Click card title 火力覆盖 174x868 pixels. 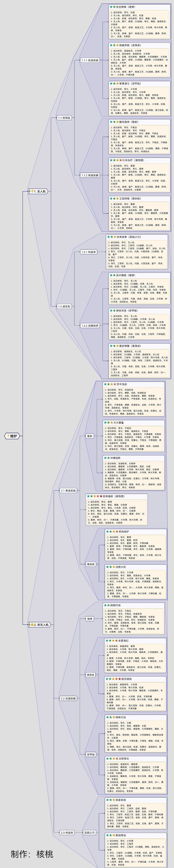point(119,422)
